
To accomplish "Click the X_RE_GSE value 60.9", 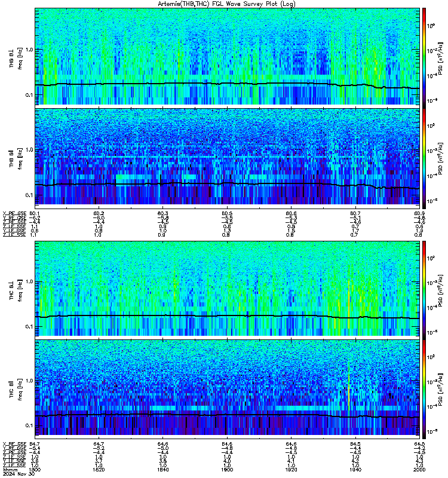I will [x=419, y=213].
